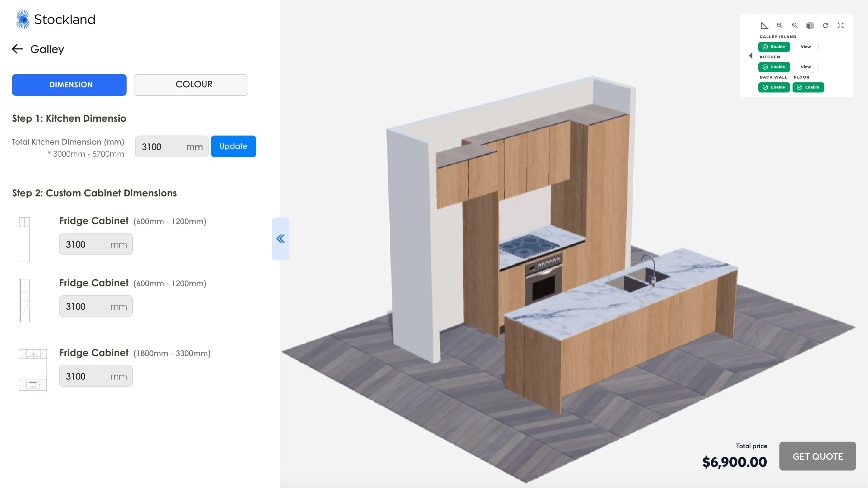Click the measurement ruler triangle icon

[764, 26]
